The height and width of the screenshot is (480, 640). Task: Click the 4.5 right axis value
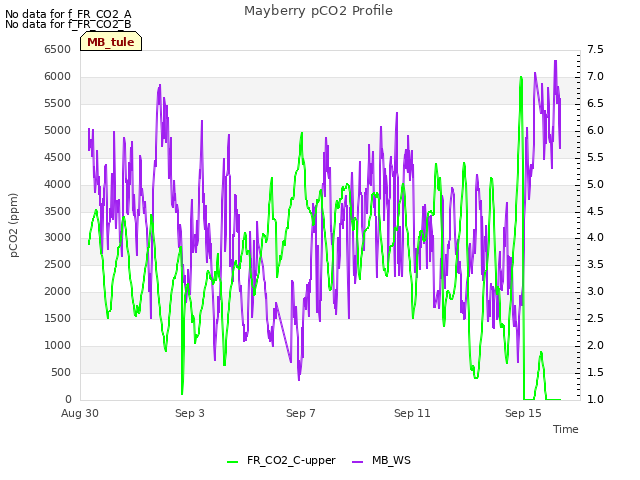(x=595, y=211)
